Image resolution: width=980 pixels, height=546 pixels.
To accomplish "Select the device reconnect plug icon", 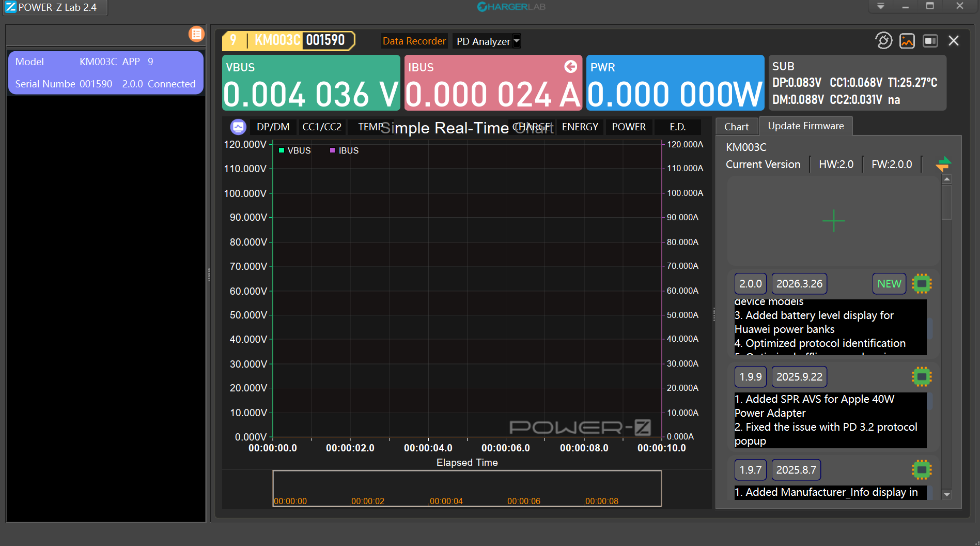I will 883,41.
